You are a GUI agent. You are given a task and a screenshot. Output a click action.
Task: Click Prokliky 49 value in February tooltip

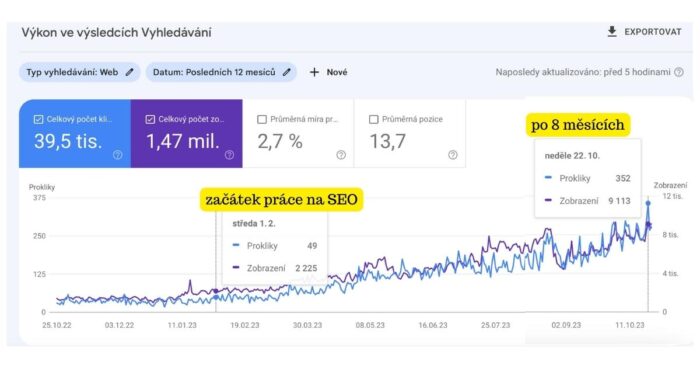pos(312,246)
